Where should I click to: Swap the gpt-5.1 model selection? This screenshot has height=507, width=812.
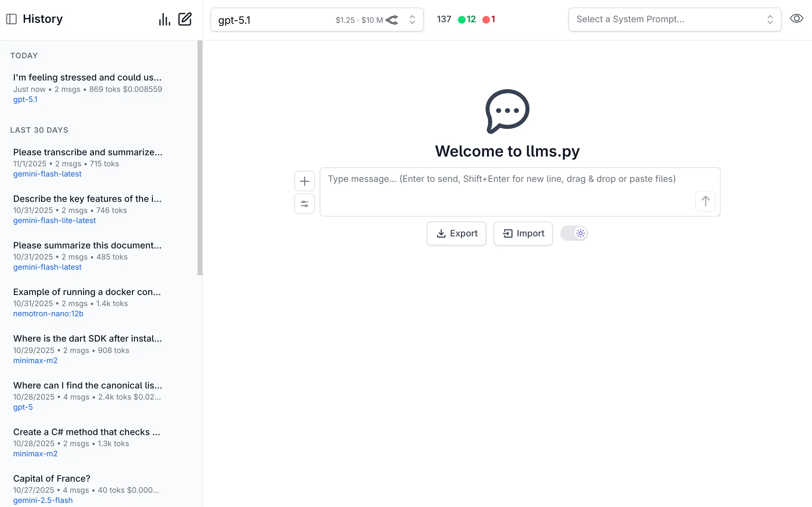click(x=393, y=20)
